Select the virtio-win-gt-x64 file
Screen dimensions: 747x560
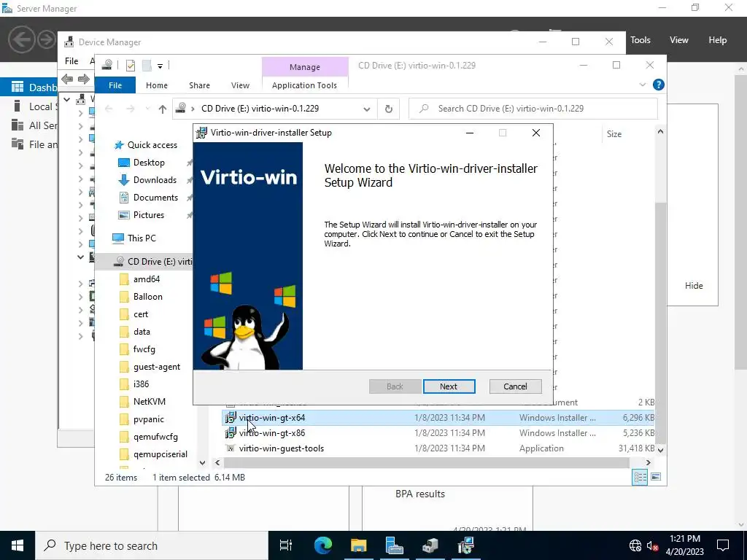coord(438,418)
